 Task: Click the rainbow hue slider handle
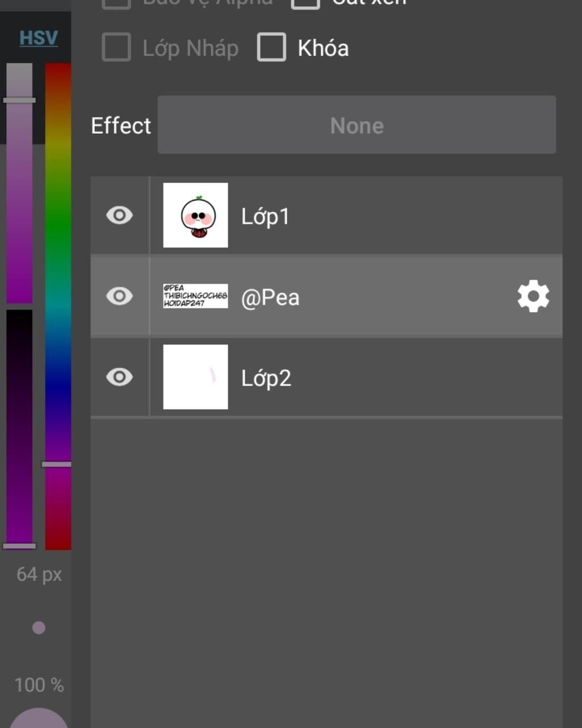[57, 464]
